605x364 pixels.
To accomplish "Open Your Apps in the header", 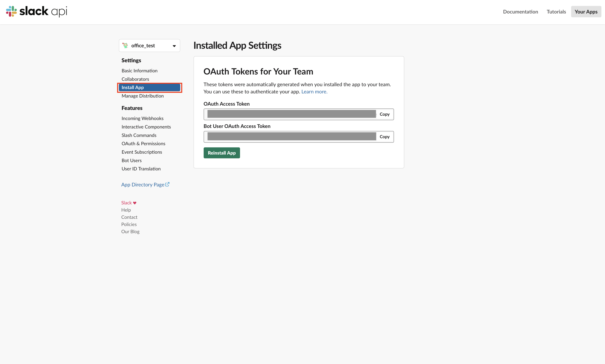I will coord(586,12).
